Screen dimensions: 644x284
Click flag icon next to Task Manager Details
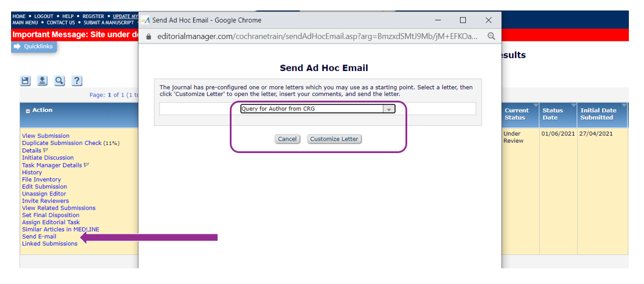(87, 165)
